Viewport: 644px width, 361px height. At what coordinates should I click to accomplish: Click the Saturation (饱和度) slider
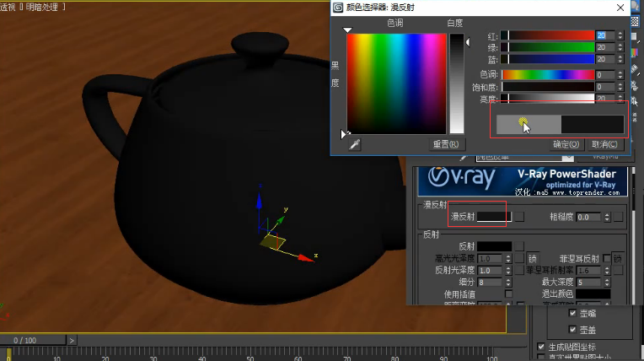click(x=548, y=87)
